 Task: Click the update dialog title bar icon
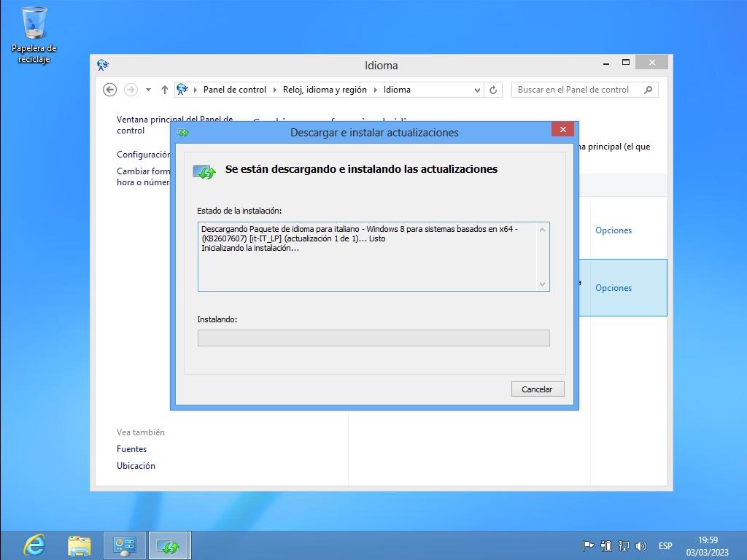[183, 133]
